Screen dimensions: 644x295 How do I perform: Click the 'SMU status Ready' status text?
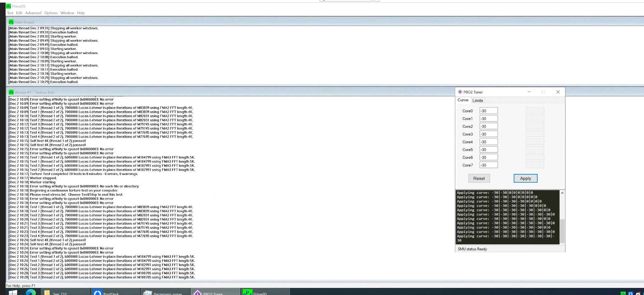click(472, 249)
